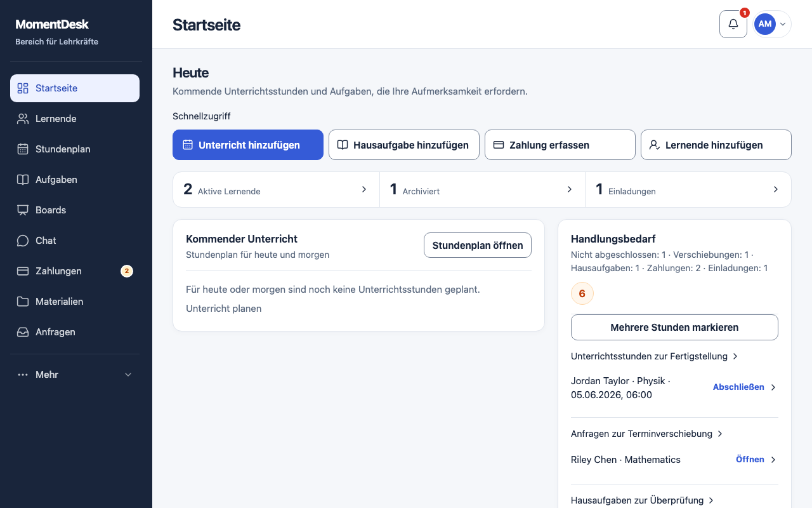Click the Lernende hinzufügen button
The width and height of the screenshot is (812, 508).
pyautogui.click(x=716, y=145)
